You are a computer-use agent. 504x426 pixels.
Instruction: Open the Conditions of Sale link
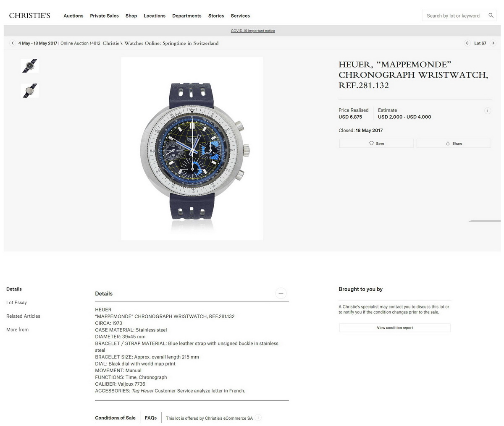pyautogui.click(x=115, y=418)
